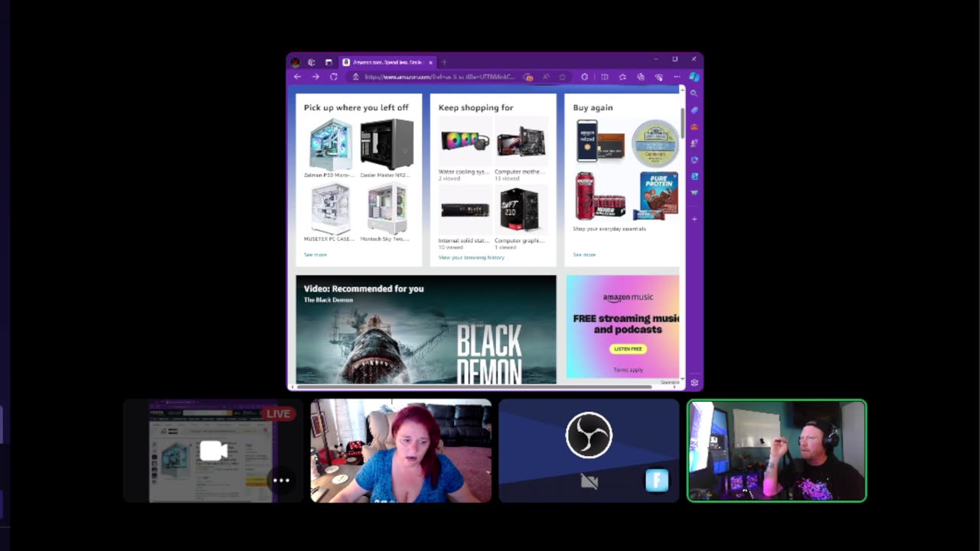
Task: Open the browser extensions icon
Action: (x=585, y=77)
